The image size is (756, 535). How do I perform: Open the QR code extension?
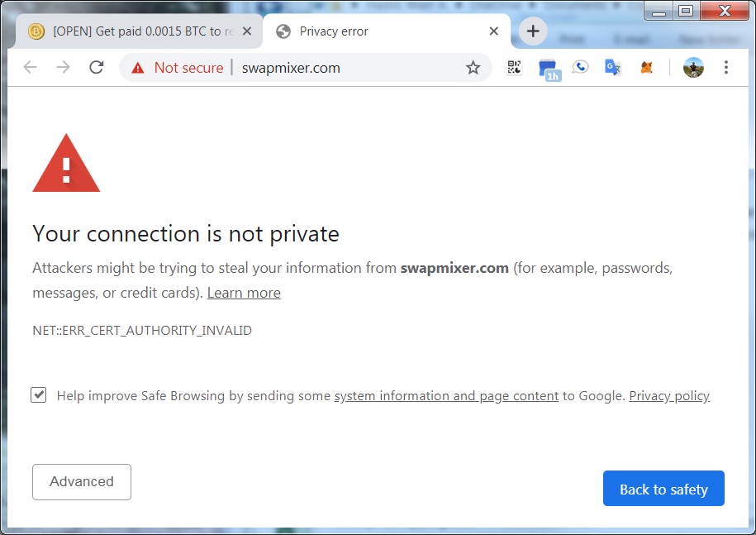click(514, 67)
